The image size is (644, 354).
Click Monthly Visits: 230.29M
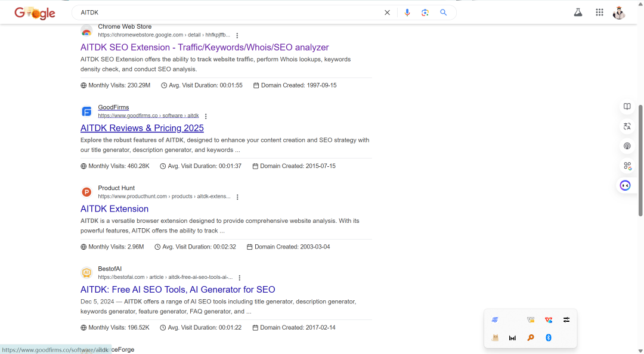pos(116,85)
